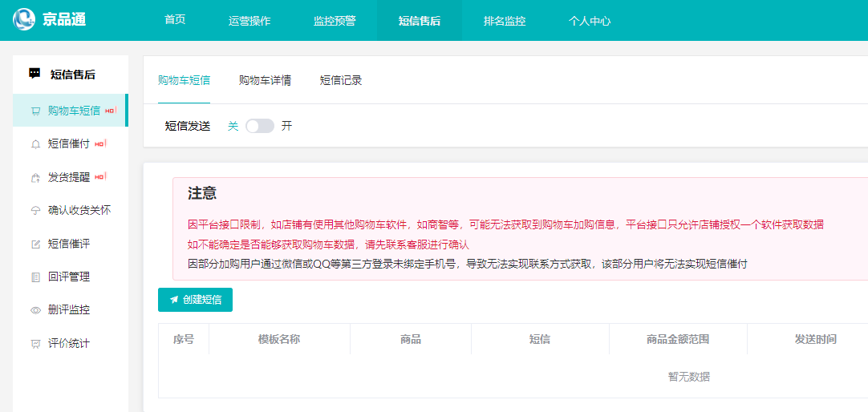This screenshot has width=868, height=412.
Task: Switch to the 短信记录 tab
Action: (341, 80)
